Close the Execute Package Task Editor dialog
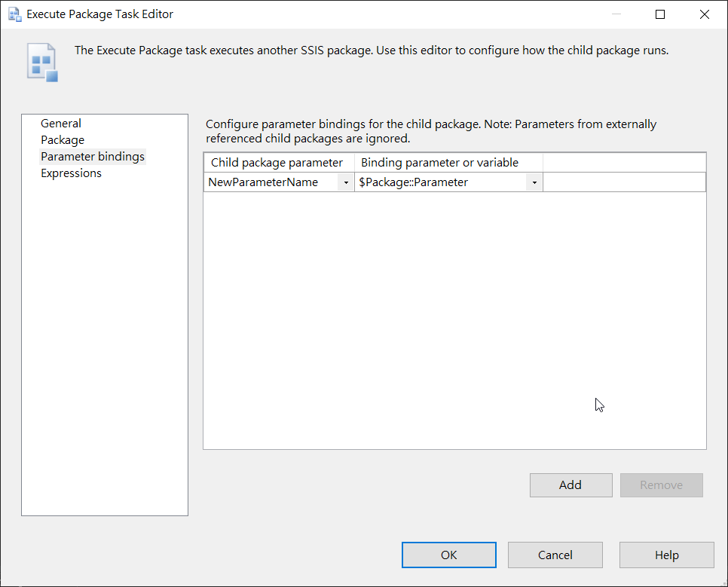This screenshot has height=587, width=728. pyautogui.click(x=704, y=14)
